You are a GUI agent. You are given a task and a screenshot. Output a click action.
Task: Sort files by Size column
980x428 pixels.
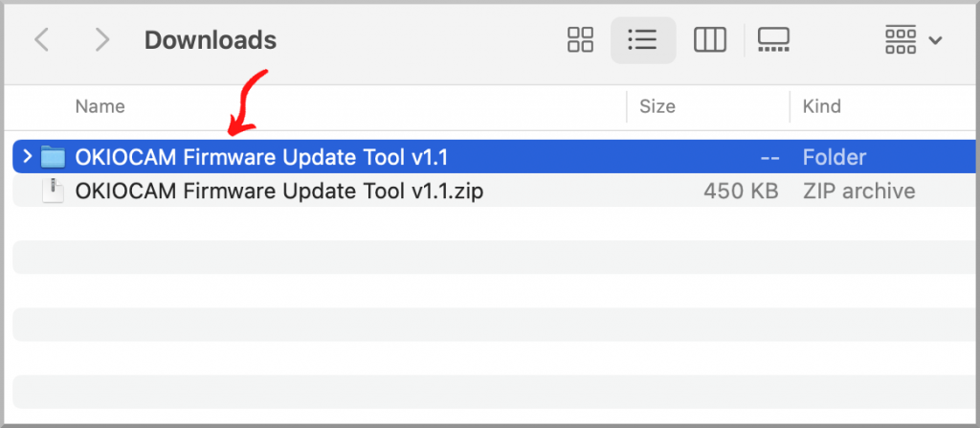(x=657, y=106)
